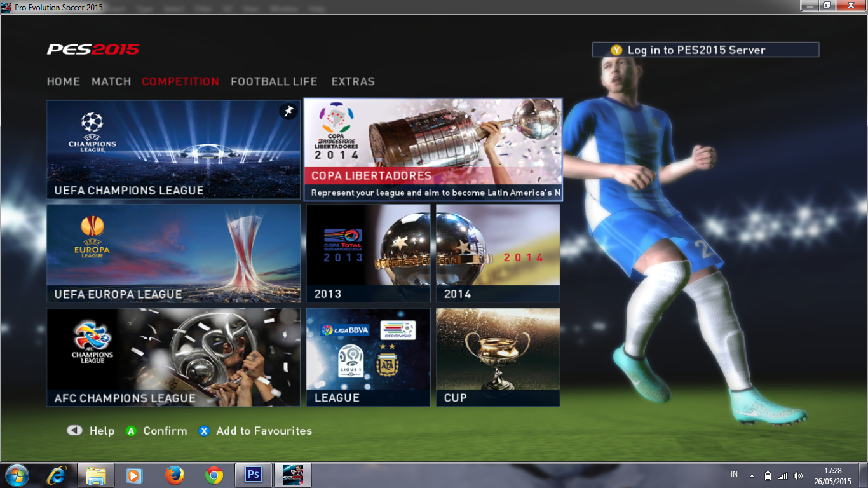Select the Copa Libertadores tile
This screenshot has width=868, height=488.
(x=433, y=149)
